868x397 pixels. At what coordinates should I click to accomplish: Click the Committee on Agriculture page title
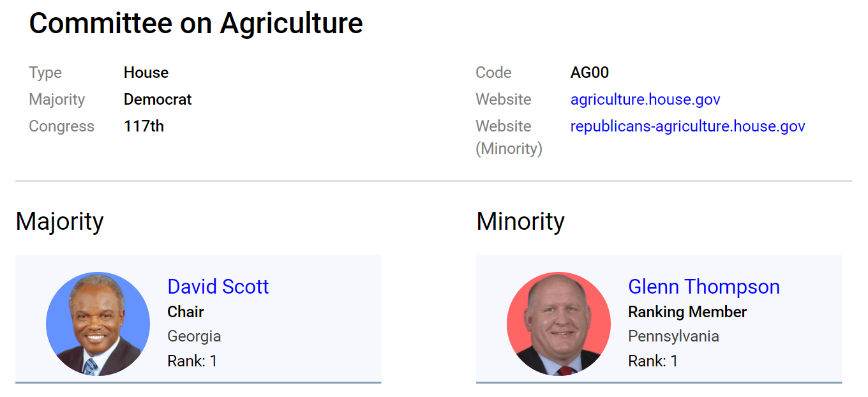[196, 24]
